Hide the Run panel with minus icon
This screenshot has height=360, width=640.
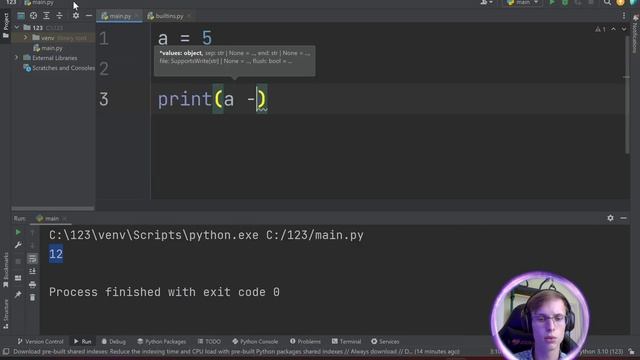pyautogui.click(x=623, y=218)
